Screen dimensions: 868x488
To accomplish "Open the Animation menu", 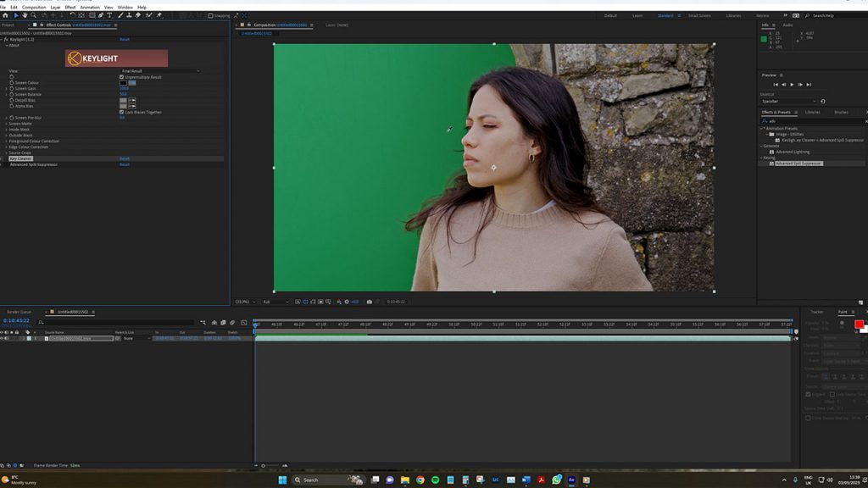I will (x=90, y=7).
